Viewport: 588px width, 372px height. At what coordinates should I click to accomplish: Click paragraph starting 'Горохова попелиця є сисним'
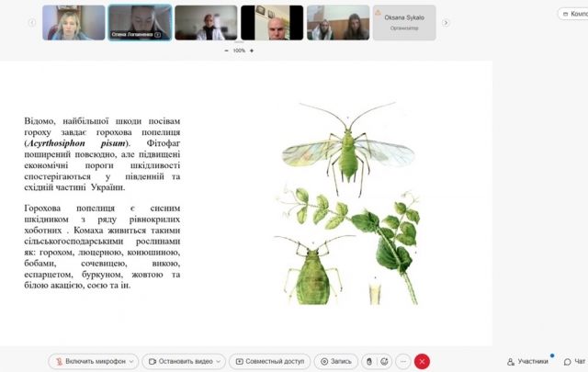coord(102,247)
